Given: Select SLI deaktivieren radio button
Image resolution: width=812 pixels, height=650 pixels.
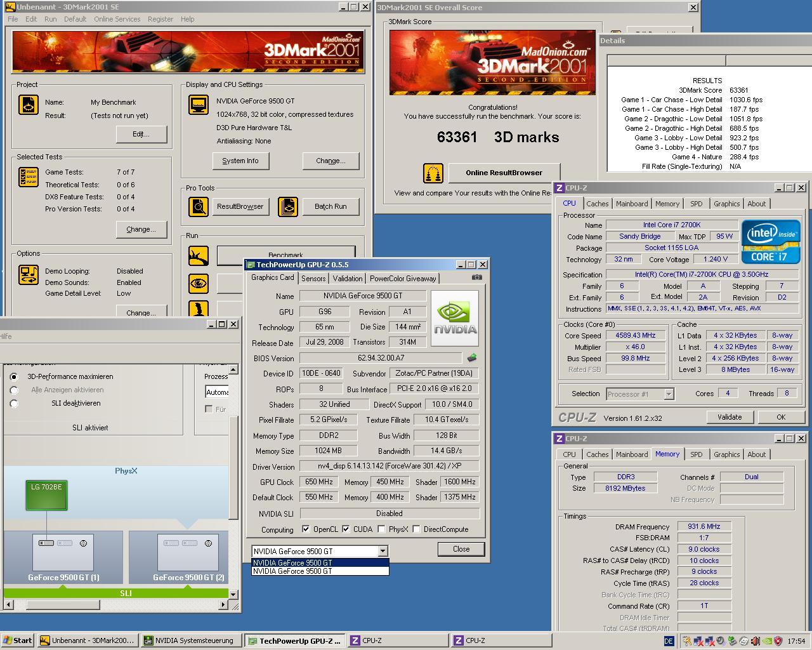Looking at the screenshot, I should pyautogui.click(x=14, y=403).
